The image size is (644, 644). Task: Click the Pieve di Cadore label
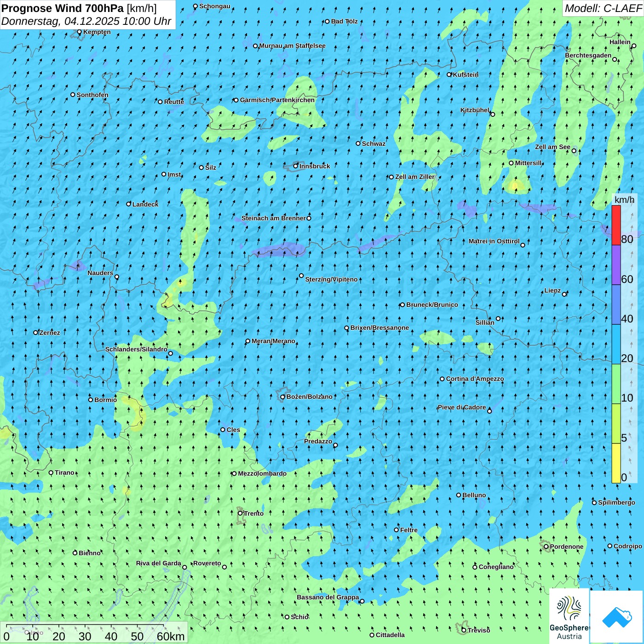pos(461,407)
